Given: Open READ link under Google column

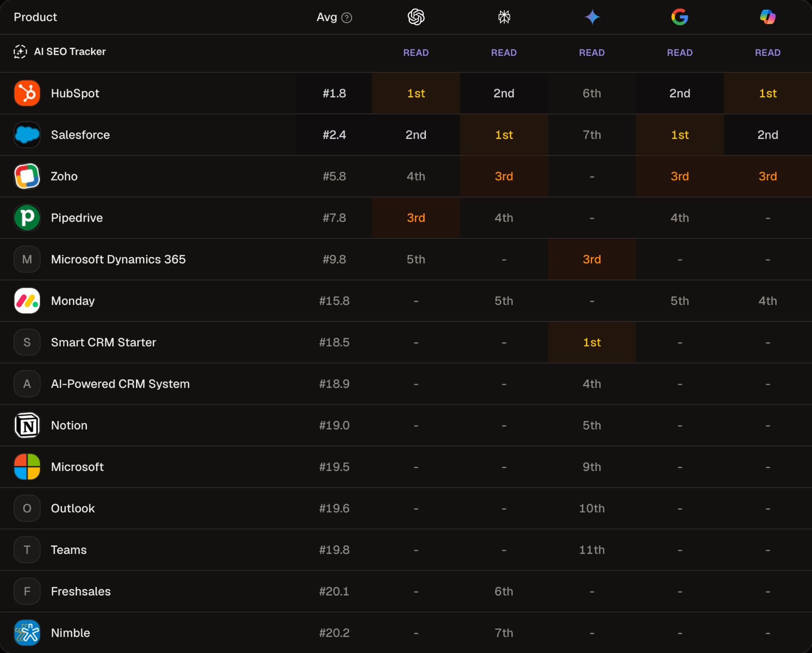Looking at the screenshot, I should (680, 52).
